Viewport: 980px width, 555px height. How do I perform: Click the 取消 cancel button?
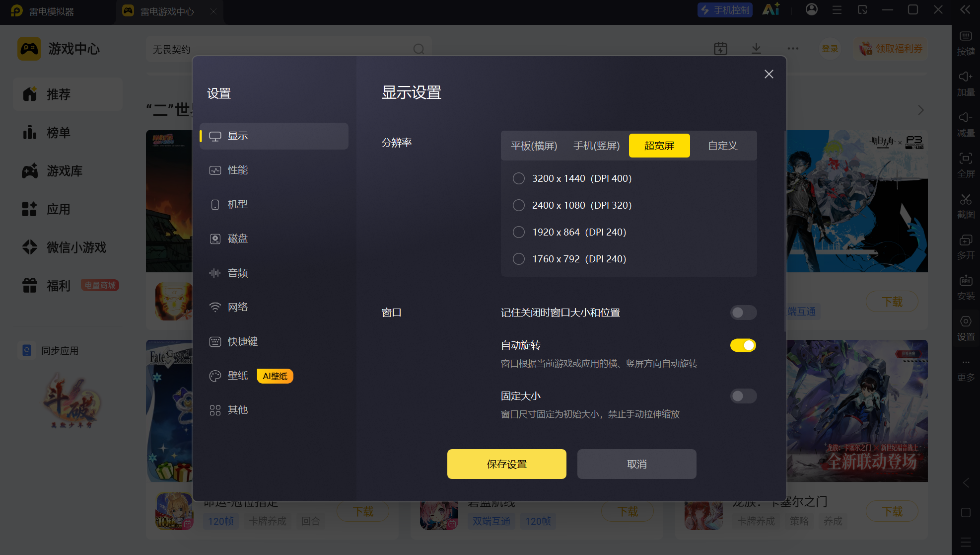(x=637, y=464)
